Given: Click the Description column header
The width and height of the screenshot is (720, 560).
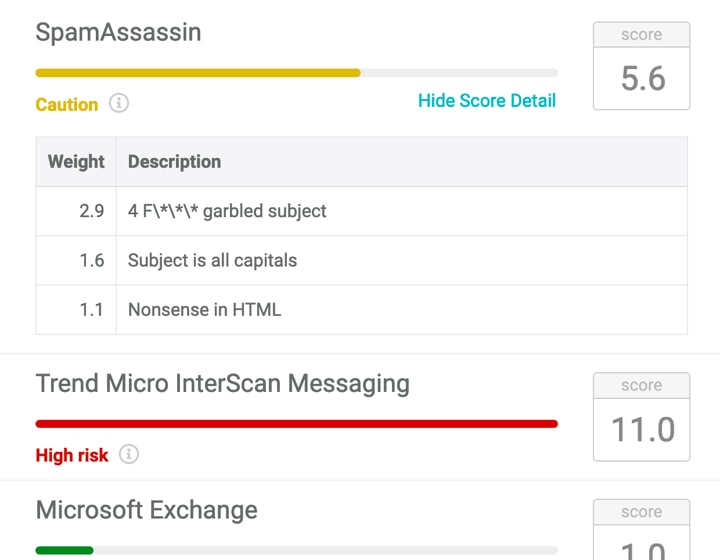Looking at the screenshot, I should pyautogui.click(x=175, y=161).
